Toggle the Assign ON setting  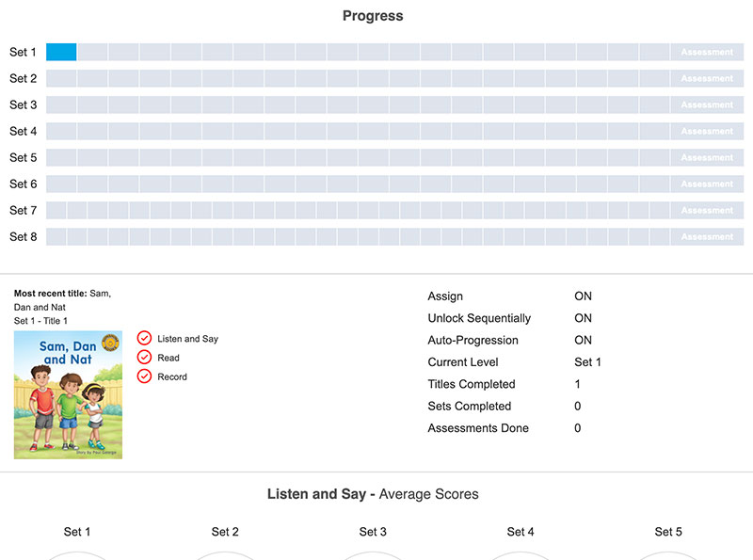tap(583, 296)
